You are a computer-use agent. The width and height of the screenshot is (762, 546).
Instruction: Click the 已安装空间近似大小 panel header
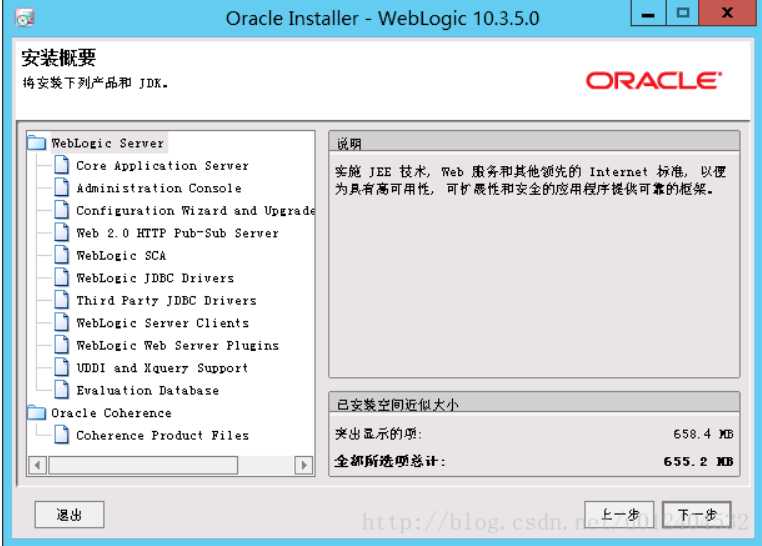tap(534, 403)
